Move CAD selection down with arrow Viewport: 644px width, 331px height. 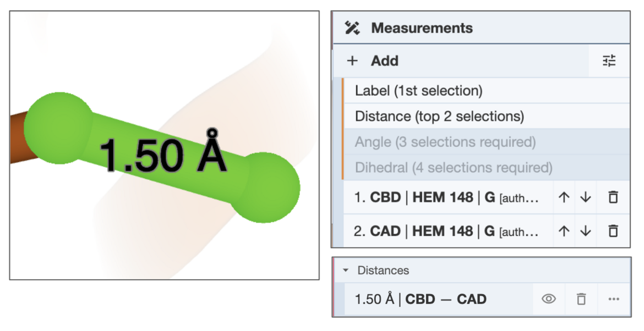pyautogui.click(x=586, y=231)
